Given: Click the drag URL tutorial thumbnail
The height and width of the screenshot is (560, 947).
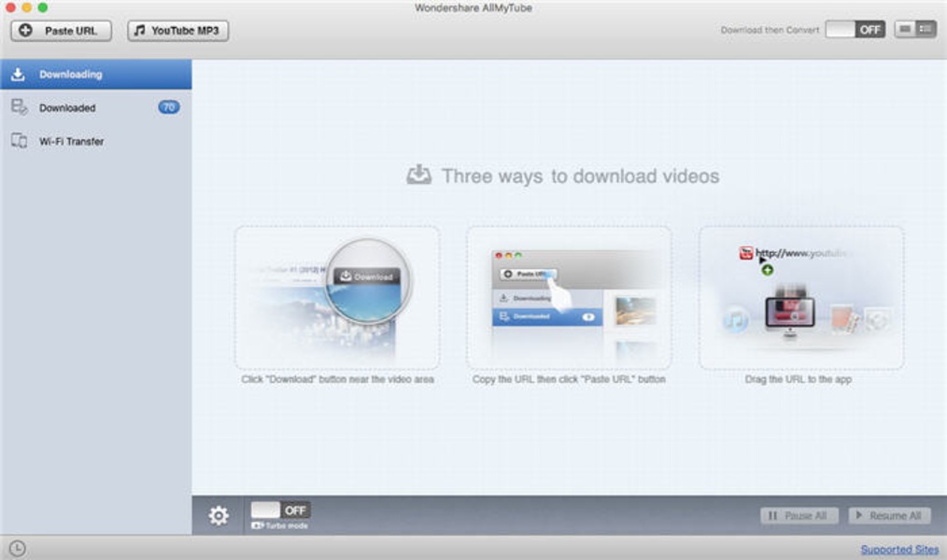Looking at the screenshot, I should tap(800, 298).
